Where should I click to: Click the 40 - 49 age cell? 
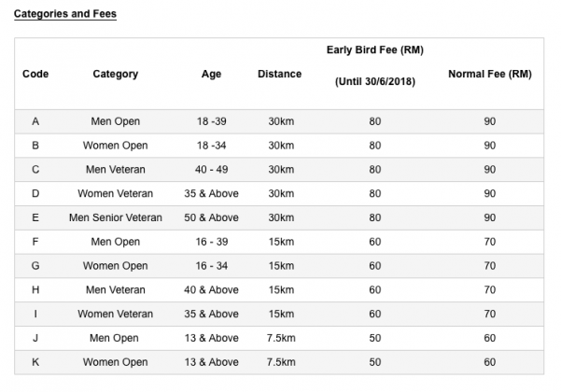(212, 170)
